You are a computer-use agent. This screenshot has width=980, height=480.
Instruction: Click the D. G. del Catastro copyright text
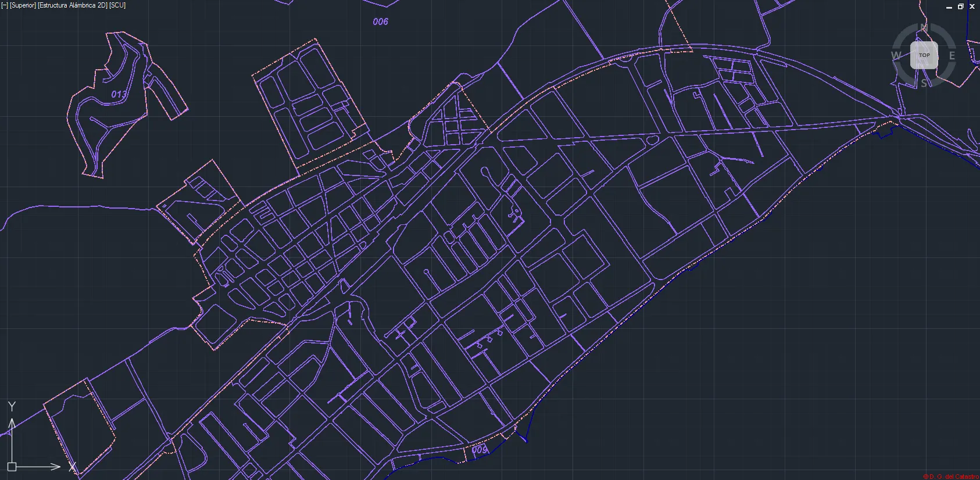[x=951, y=477]
